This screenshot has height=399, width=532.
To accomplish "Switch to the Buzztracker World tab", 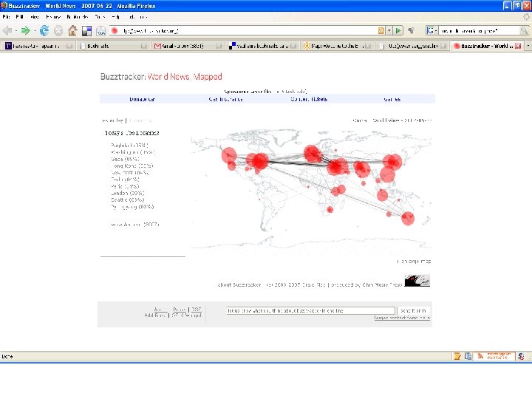I will [486, 46].
